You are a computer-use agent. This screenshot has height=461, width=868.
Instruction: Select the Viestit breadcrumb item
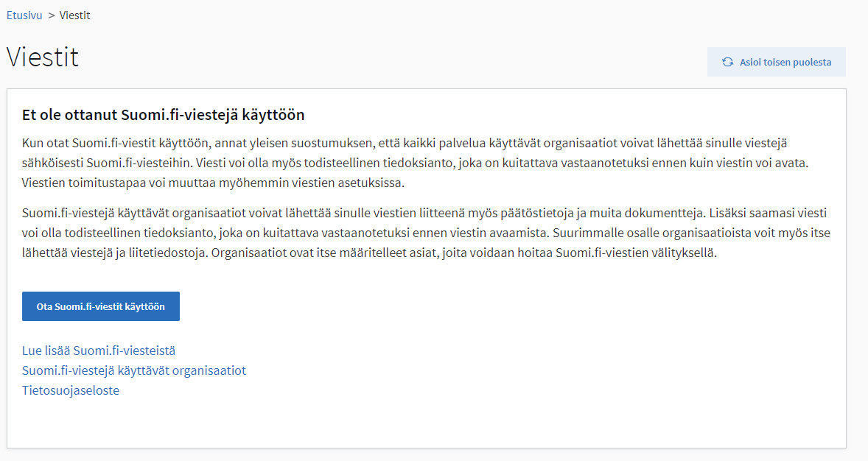[x=74, y=15]
